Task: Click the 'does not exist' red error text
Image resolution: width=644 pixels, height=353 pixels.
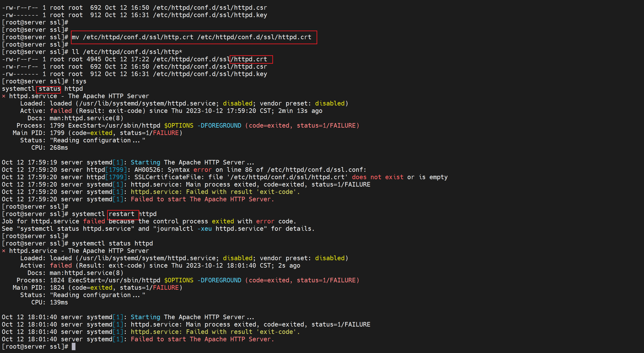Action: pyautogui.click(x=377, y=177)
